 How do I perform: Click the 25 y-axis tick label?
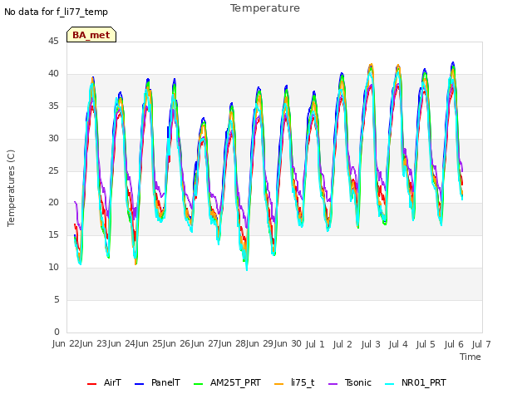[x=53, y=170]
